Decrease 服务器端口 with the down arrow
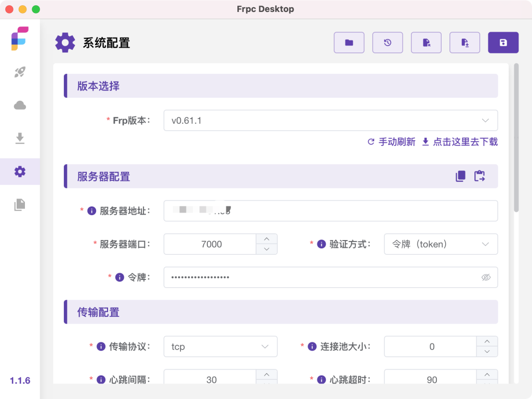The image size is (532, 399). click(267, 249)
